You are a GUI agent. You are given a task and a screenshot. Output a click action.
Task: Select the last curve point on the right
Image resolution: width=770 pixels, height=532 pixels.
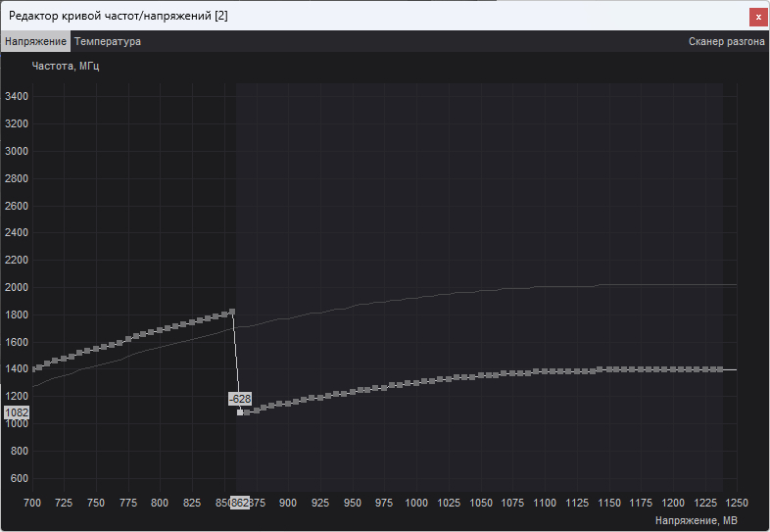pos(720,369)
